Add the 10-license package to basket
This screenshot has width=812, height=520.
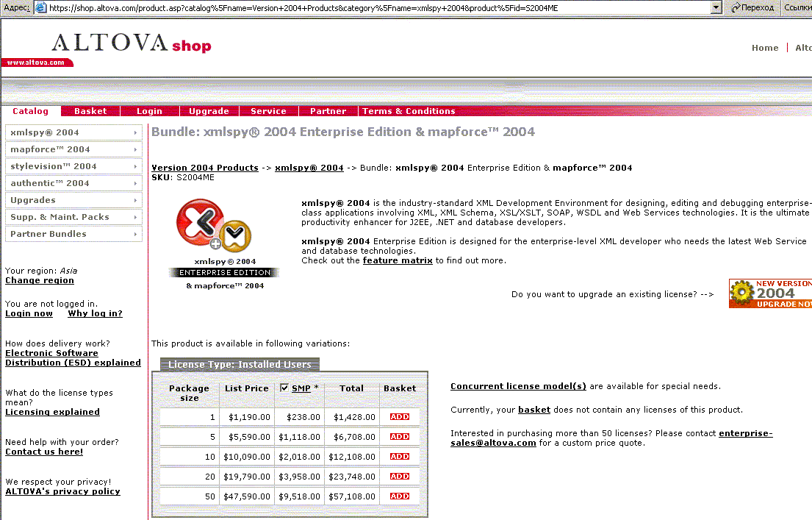(400, 456)
